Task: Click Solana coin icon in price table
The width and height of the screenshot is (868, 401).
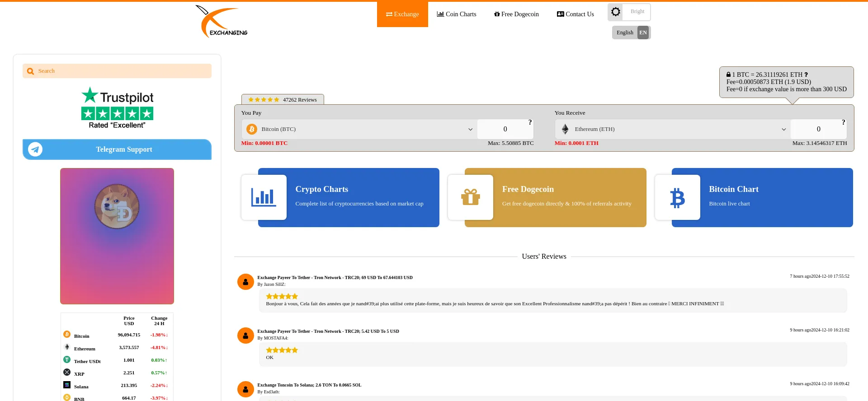Action: tap(67, 385)
